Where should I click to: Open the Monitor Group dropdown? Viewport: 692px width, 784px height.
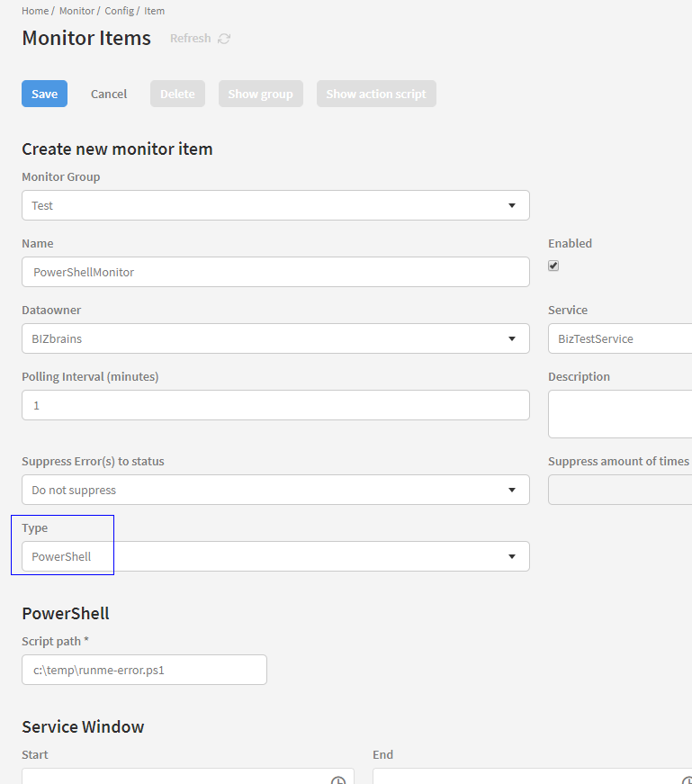(275, 205)
